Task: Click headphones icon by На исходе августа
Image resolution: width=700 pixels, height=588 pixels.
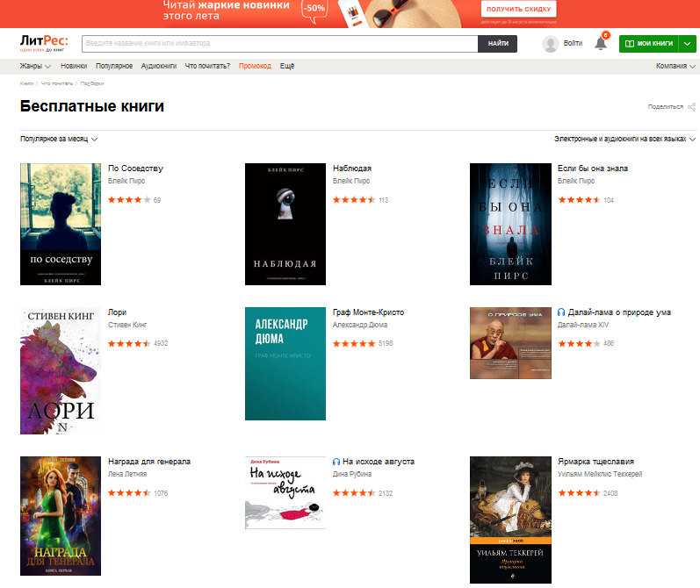Action: [x=337, y=462]
